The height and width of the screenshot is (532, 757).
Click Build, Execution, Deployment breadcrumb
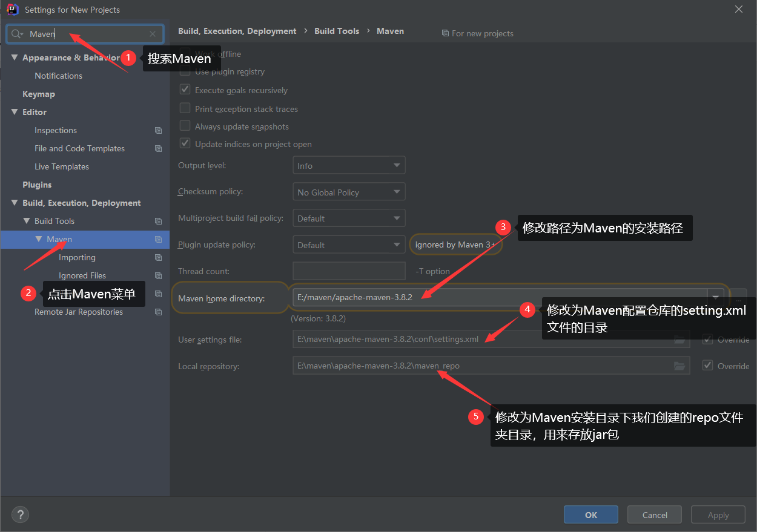[237, 31]
